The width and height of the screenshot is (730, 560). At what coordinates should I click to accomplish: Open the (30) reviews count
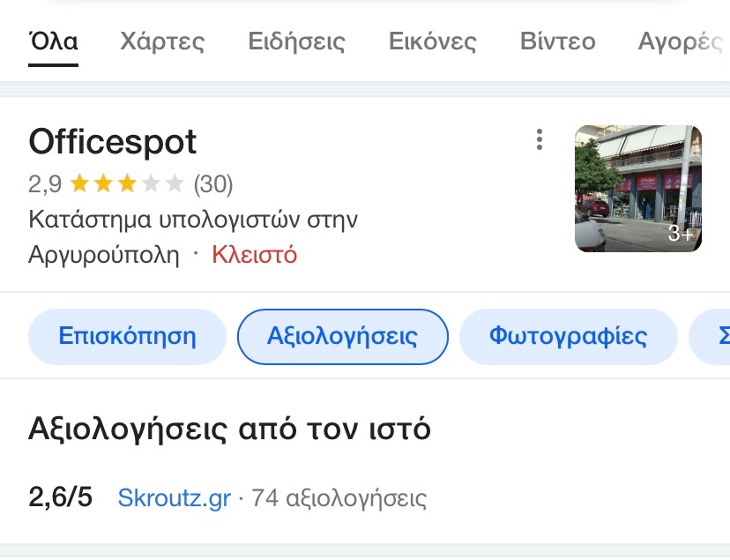click(213, 183)
